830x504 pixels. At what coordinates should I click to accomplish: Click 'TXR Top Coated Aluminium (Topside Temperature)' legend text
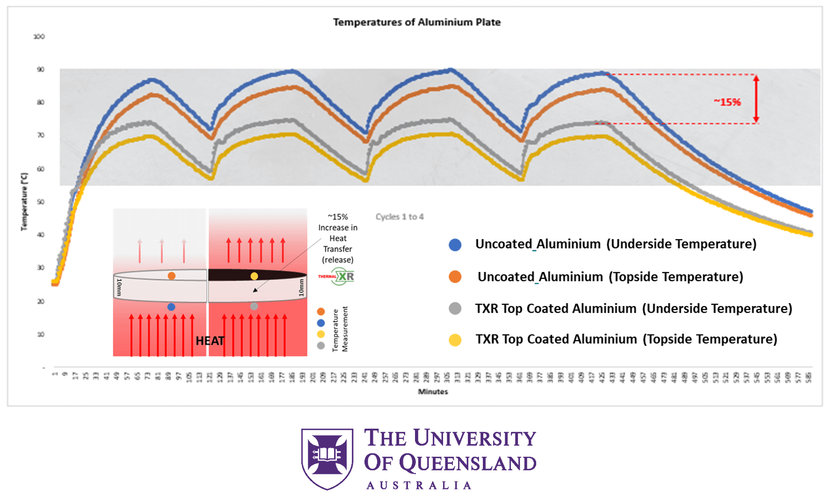(626, 339)
